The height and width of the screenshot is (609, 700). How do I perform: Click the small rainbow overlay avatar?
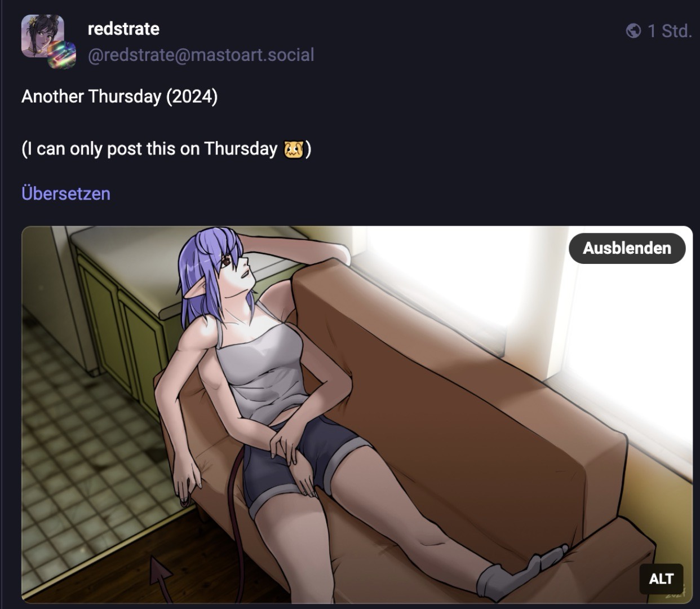click(61, 55)
